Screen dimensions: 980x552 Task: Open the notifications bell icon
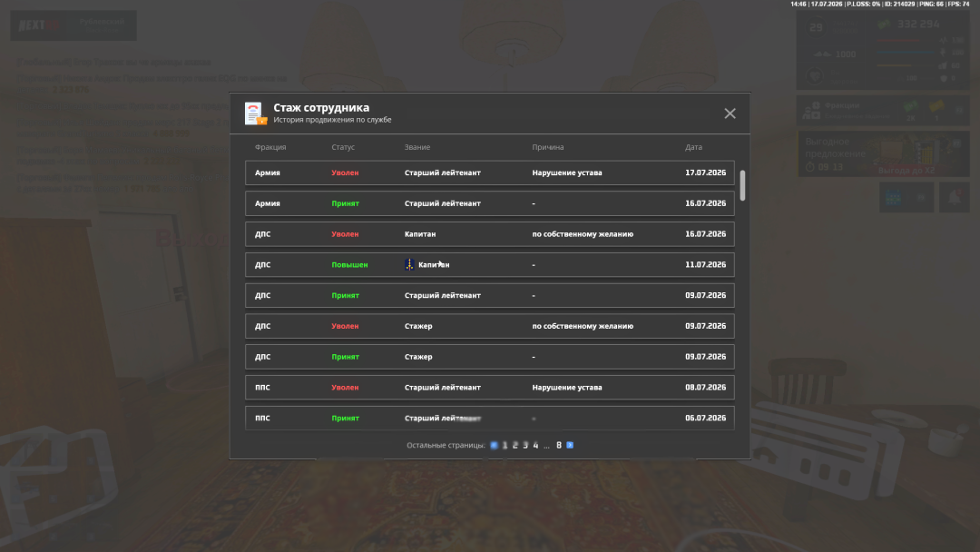point(955,198)
